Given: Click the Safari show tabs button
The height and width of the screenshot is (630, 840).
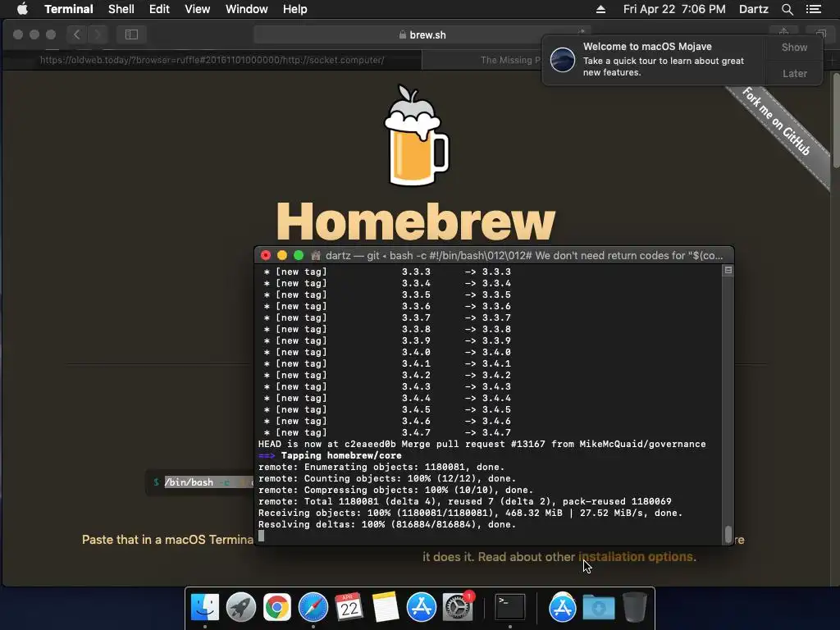Looking at the screenshot, I should click(x=820, y=34).
